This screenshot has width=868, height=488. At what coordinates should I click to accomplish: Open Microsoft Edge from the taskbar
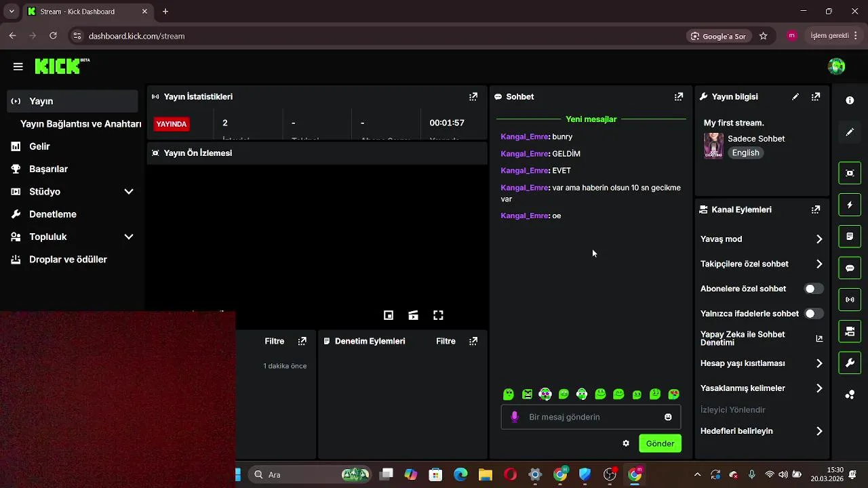(x=460, y=474)
